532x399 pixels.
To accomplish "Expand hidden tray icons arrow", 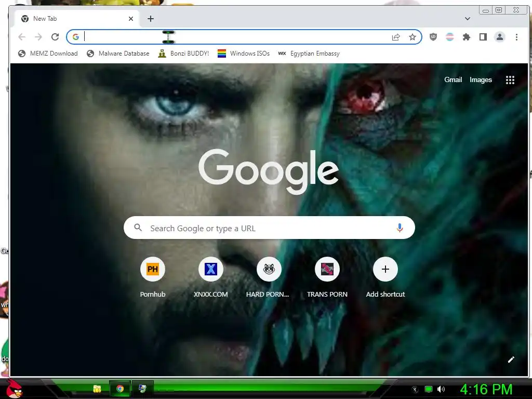I will click(x=415, y=390).
